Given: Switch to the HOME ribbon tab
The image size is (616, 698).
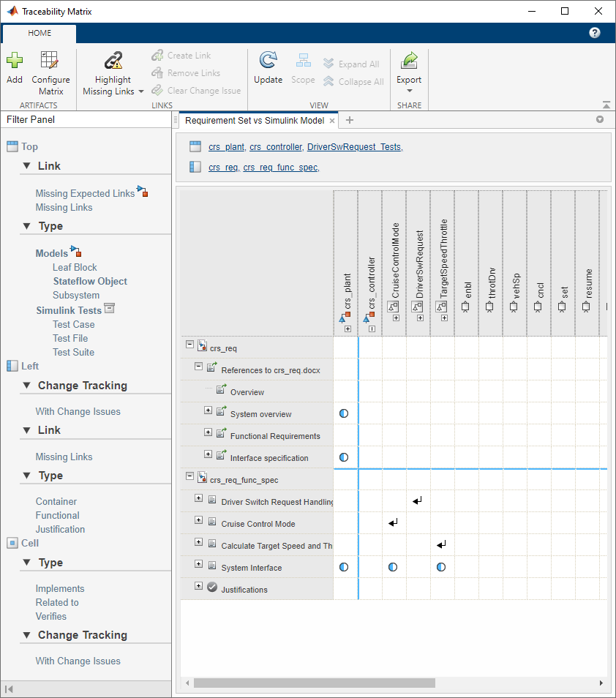Looking at the screenshot, I should [39, 32].
